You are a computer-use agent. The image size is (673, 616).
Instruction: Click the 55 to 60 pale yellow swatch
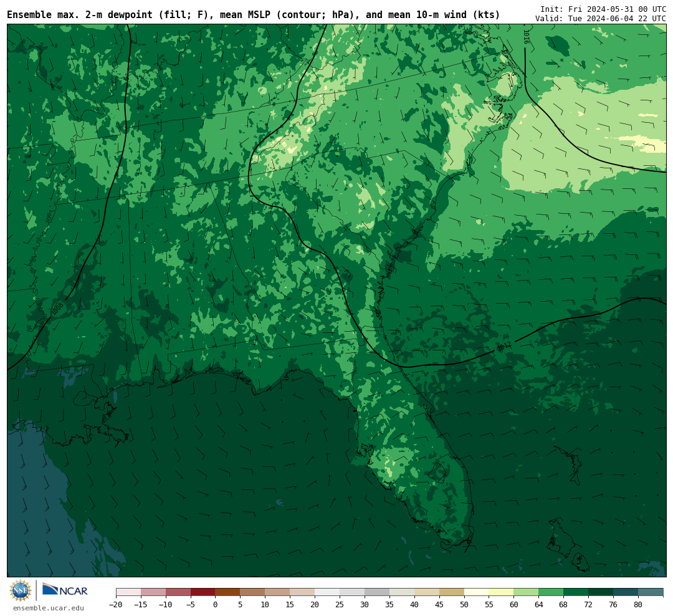(501, 592)
